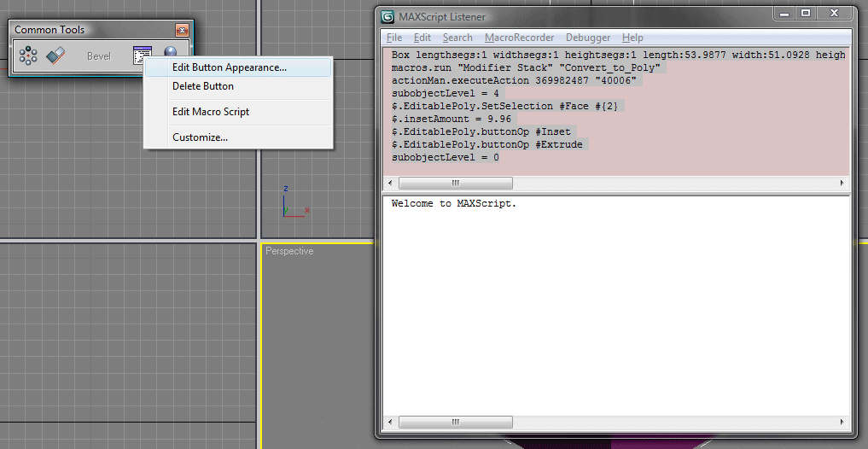
Task: Click the right arrow of output pane scrollbar
Action: pyautogui.click(x=842, y=422)
